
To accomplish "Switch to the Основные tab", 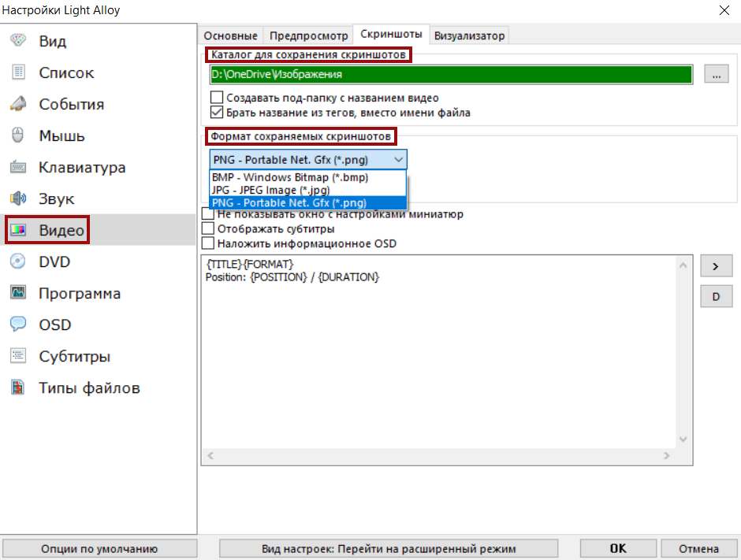I will tap(231, 35).
